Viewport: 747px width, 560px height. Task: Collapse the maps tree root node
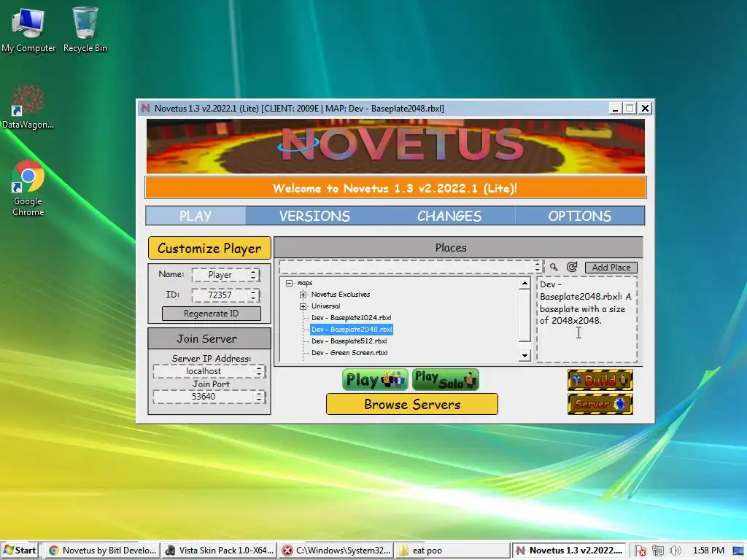pyautogui.click(x=289, y=283)
